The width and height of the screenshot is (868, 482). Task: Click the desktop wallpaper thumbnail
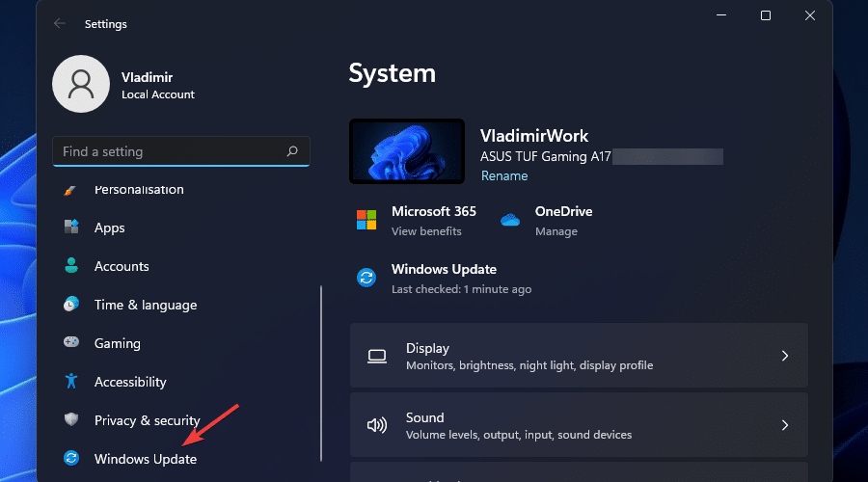(x=407, y=151)
